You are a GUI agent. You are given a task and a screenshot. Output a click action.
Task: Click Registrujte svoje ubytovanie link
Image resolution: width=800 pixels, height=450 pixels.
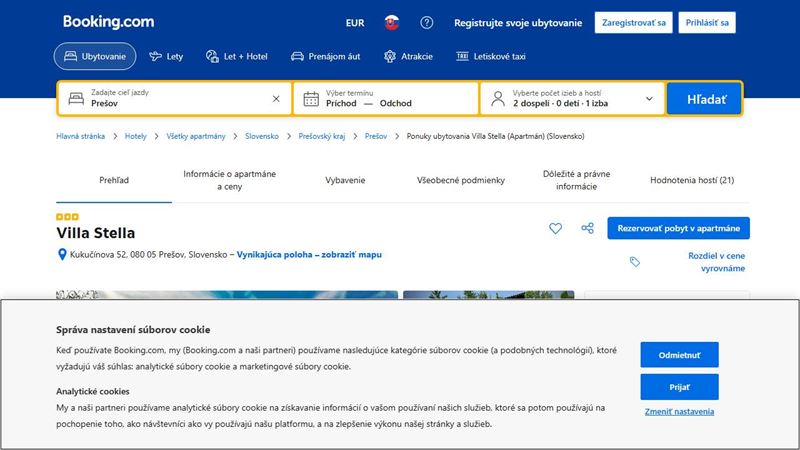click(x=518, y=23)
